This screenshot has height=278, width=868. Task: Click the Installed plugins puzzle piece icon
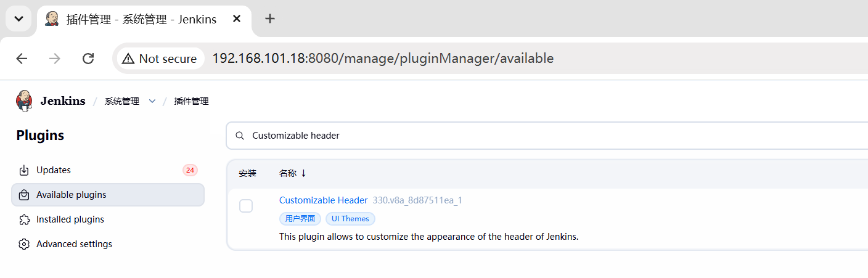(24, 219)
